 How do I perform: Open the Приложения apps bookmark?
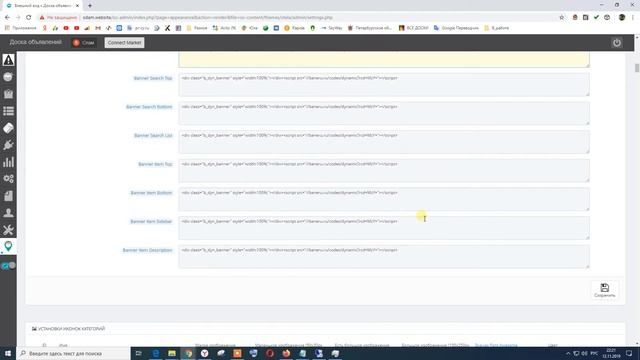(x=20, y=28)
